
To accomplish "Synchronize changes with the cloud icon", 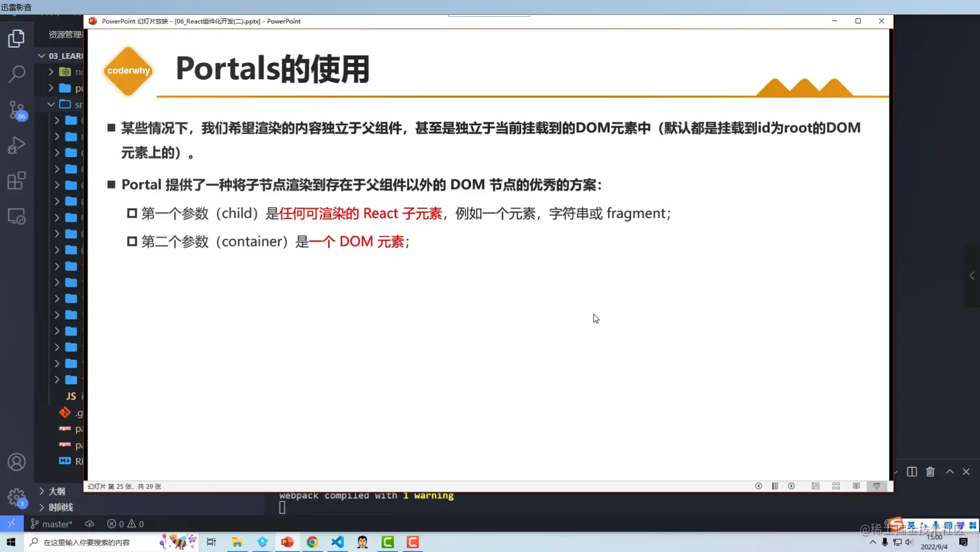I will coord(89,523).
